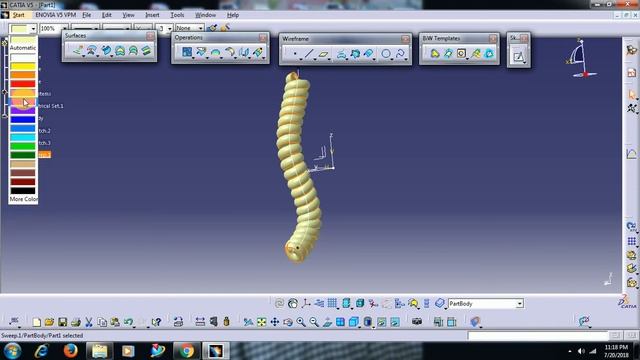The image size is (640, 360).
Task: Open the Tools menu
Action: click(x=177, y=15)
